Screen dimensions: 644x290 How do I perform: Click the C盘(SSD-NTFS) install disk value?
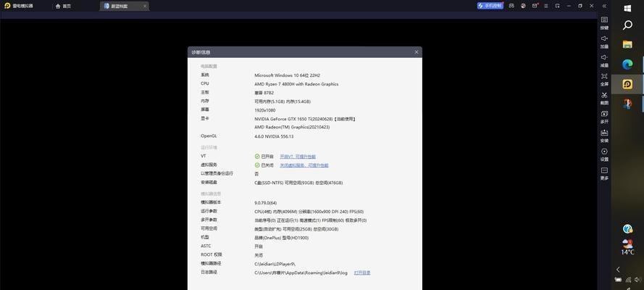pyautogui.click(x=298, y=183)
